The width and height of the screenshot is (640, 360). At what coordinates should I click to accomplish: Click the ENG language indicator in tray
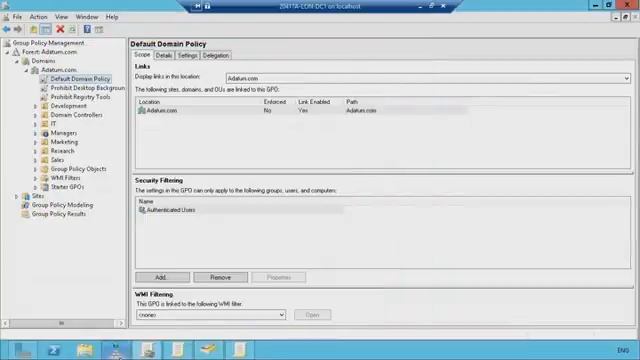pos(623,350)
